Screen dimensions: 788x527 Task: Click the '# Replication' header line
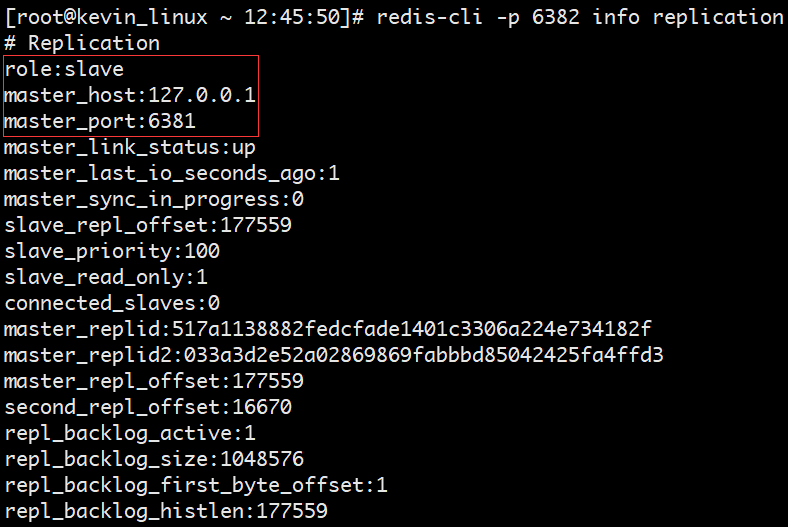click(82, 43)
